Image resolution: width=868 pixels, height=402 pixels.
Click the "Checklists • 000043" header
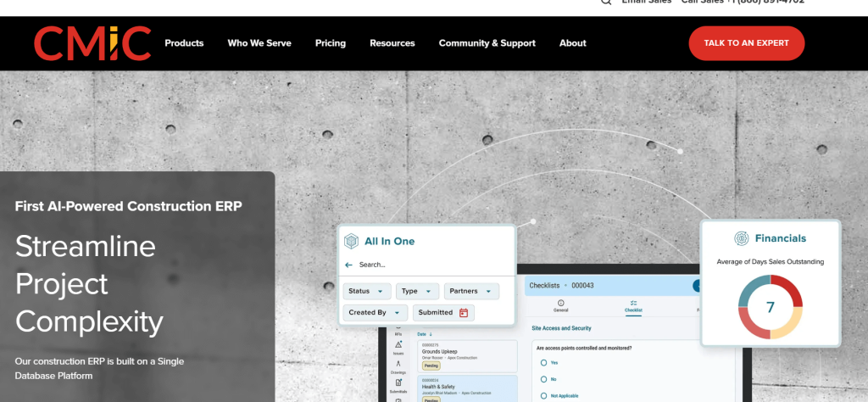[x=561, y=286]
